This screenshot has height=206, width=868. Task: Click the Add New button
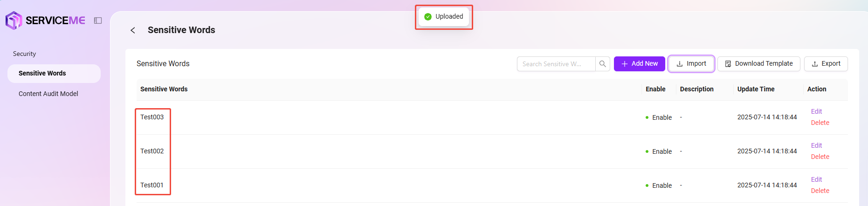pyautogui.click(x=640, y=64)
